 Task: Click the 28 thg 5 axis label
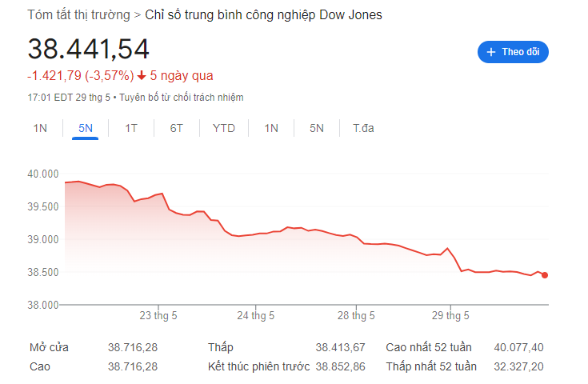click(x=353, y=316)
